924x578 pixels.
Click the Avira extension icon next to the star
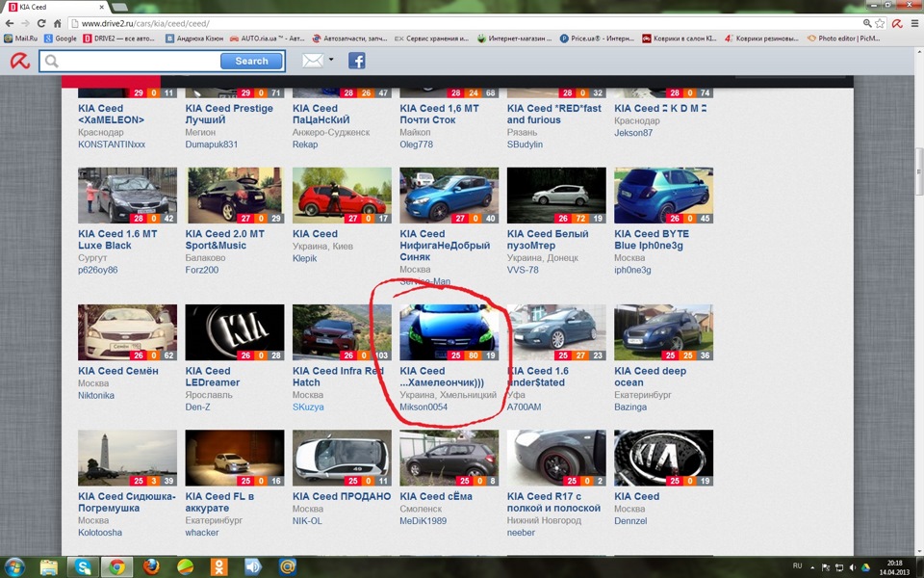pos(897,23)
